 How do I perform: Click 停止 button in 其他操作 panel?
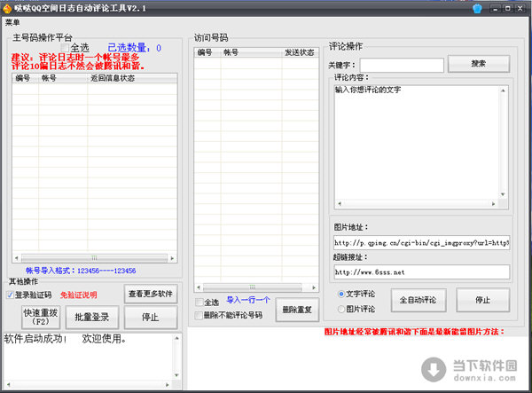coord(151,317)
